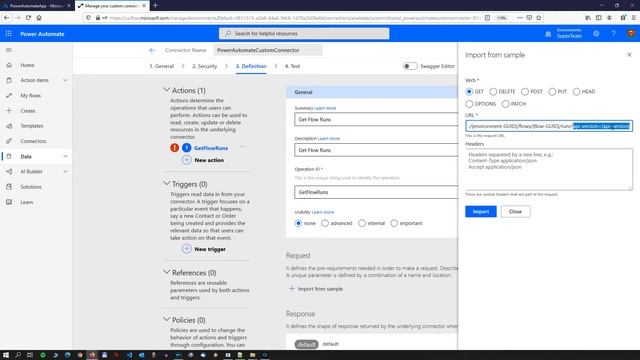Click the Search for helpful resources box
Viewport: 640px width, 360px height.
click(x=304, y=33)
